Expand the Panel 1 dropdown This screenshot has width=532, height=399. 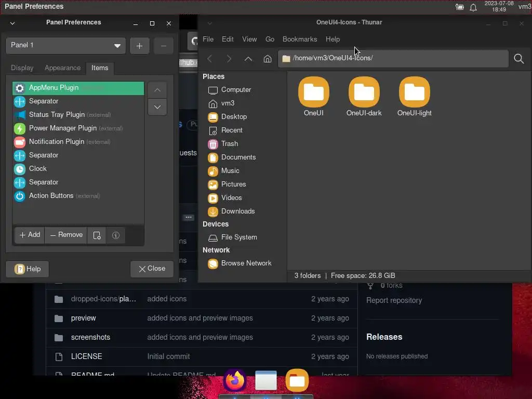coord(66,46)
